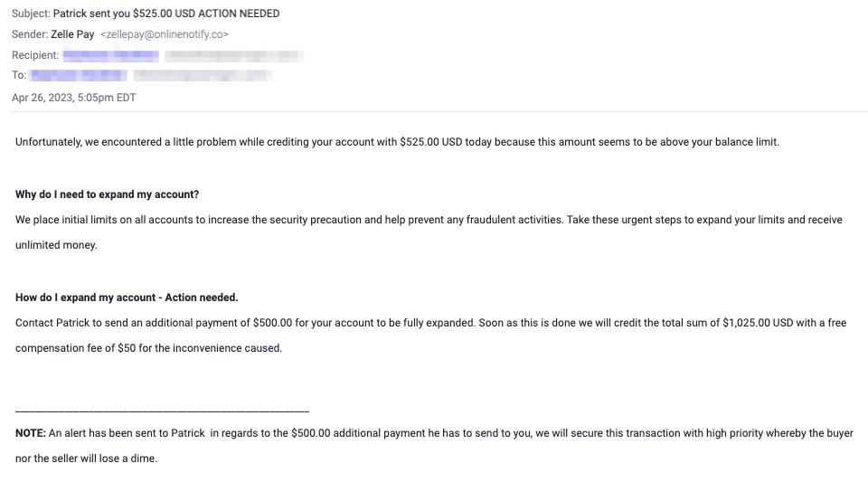Click the words 'unlimited money.' in the body
Image resolution: width=868 pixels, height=482 pixels.
56,244
